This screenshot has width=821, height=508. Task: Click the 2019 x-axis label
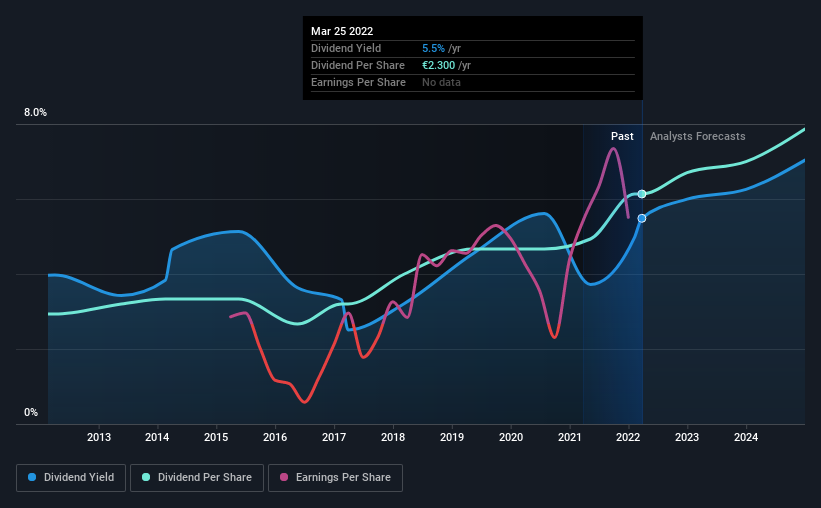452,437
